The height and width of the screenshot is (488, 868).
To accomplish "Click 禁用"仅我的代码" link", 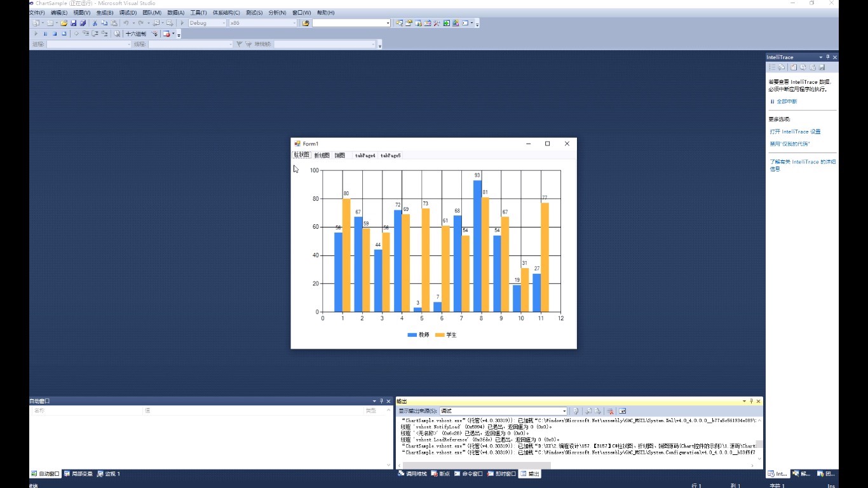I will pos(790,144).
